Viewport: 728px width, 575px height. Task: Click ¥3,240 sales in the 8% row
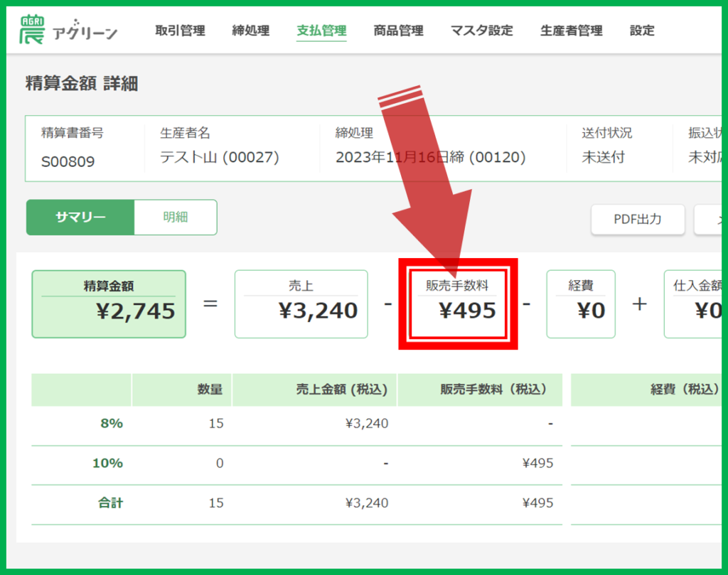pyautogui.click(x=366, y=423)
